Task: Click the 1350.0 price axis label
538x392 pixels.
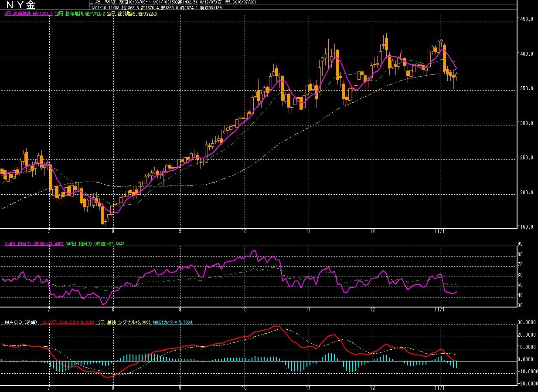Action: [526, 88]
